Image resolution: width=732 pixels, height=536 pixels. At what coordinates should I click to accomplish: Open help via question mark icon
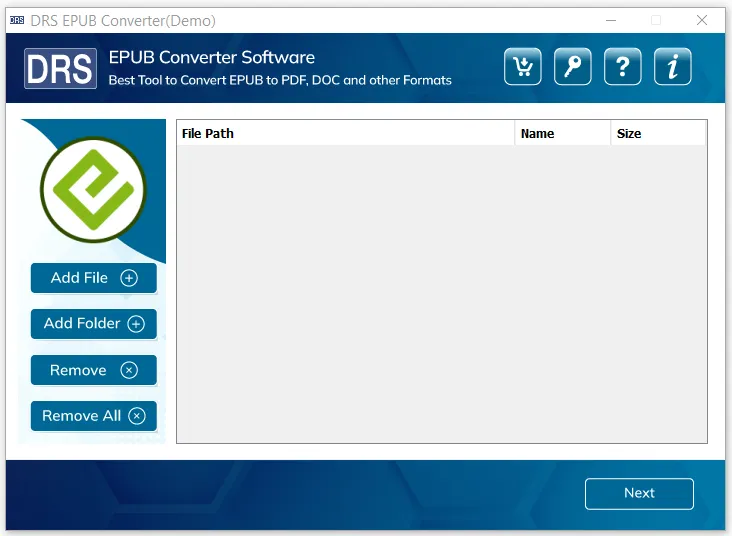coord(622,67)
